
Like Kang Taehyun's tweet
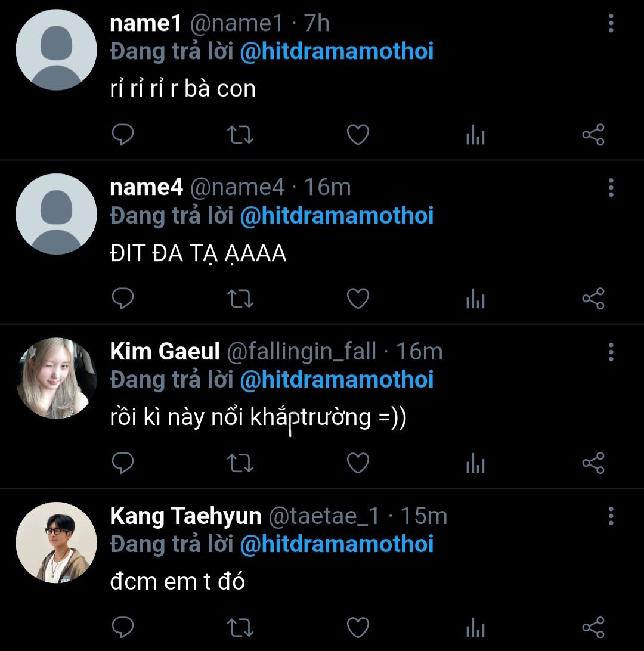358,627
